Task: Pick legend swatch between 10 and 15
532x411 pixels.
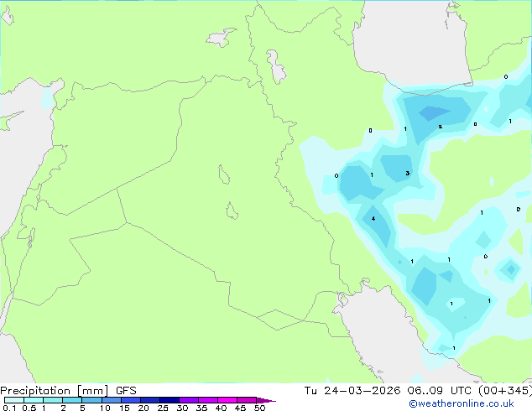Action: click(112, 400)
